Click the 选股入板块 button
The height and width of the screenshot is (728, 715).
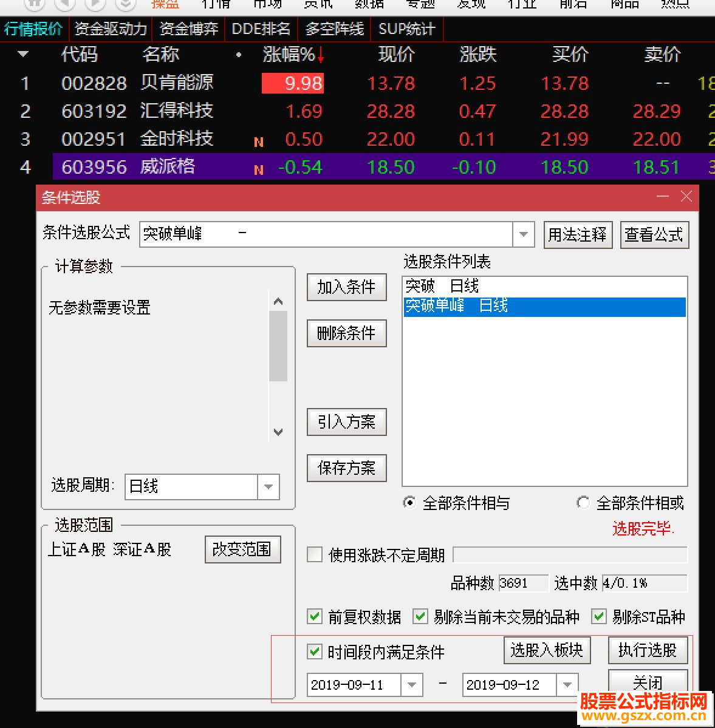(x=547, y=650)
